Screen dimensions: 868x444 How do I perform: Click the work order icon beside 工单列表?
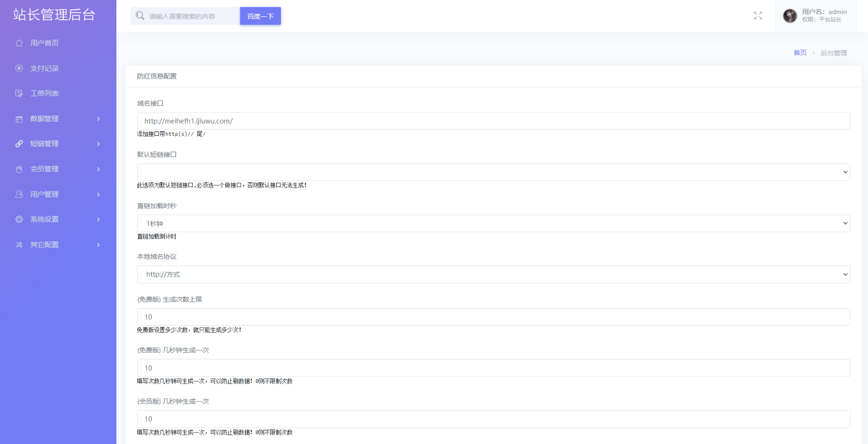click(x=19, y=93)
